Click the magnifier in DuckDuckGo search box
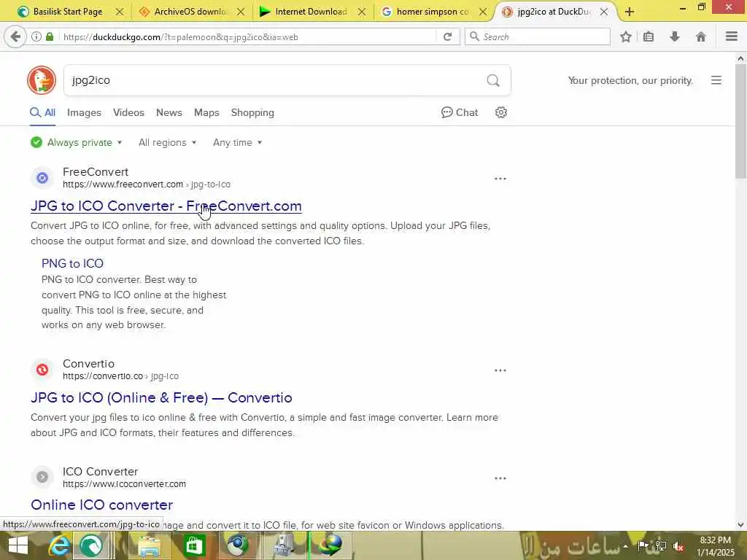 493,80
